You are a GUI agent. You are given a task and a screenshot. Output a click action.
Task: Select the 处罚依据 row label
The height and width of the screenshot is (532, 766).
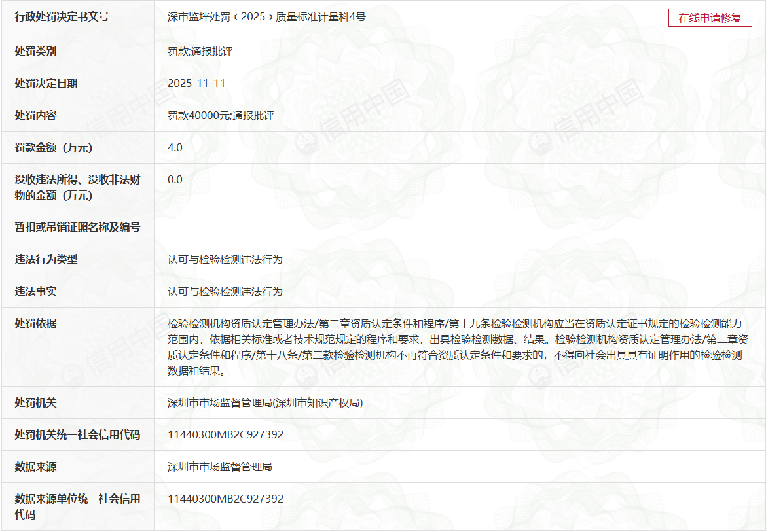click(x=35, y=323)
